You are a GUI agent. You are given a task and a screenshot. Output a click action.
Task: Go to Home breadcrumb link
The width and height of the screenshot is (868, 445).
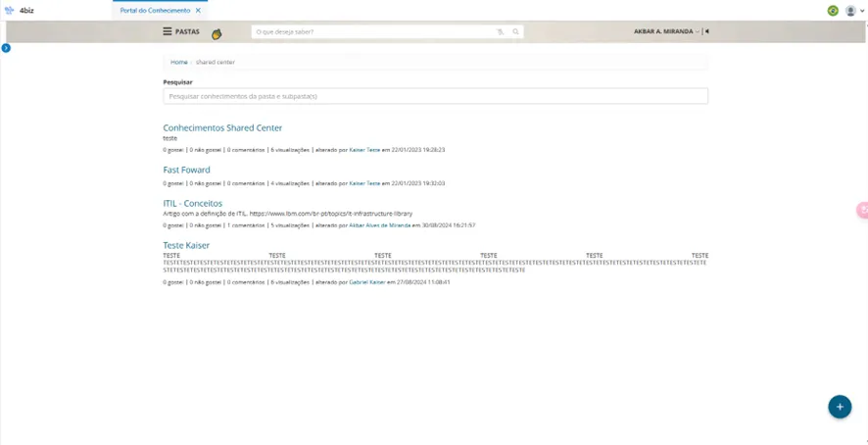(x=179, y=62)
